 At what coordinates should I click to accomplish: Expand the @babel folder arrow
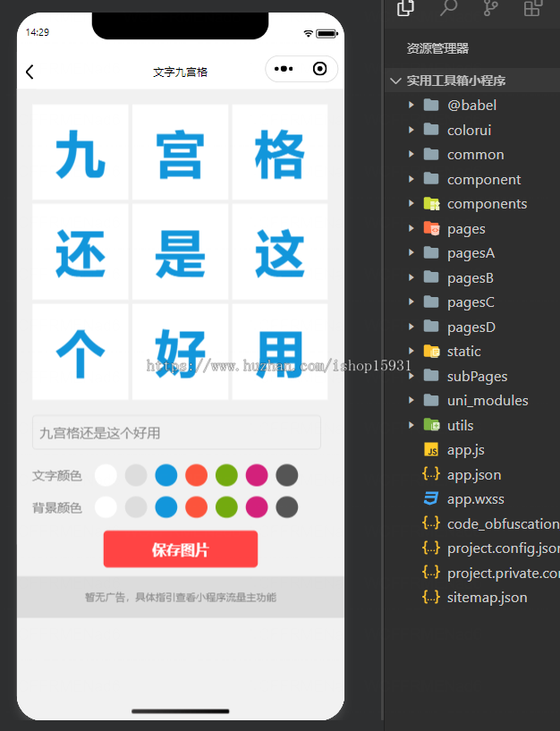tap(411, 105)
